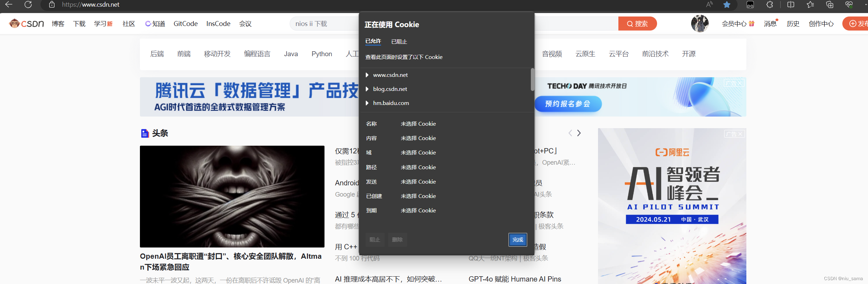
Task: Open GitCode link
Action: tap(186, 24)
